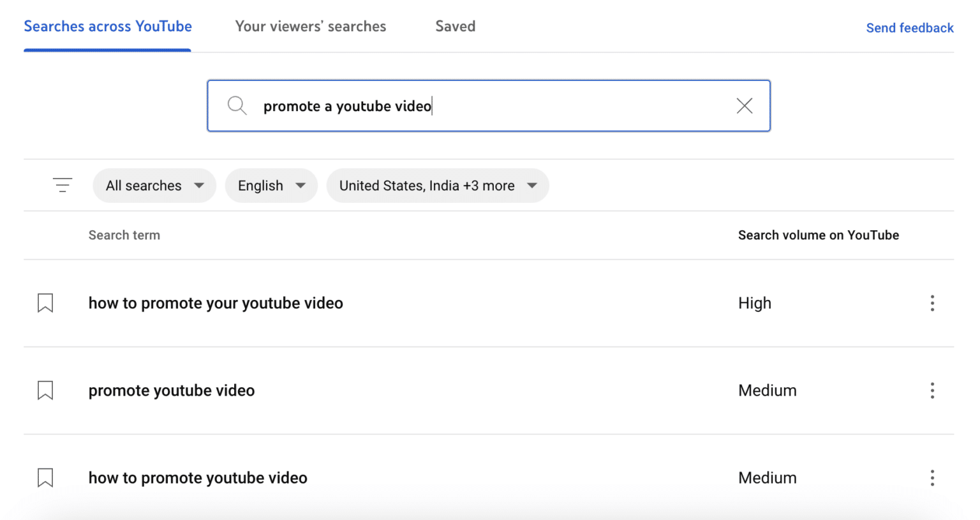Click Medium volume for 'promote youtube video'
The width and height of the screenshot is (980, 520).
click(x=768, y=390)
